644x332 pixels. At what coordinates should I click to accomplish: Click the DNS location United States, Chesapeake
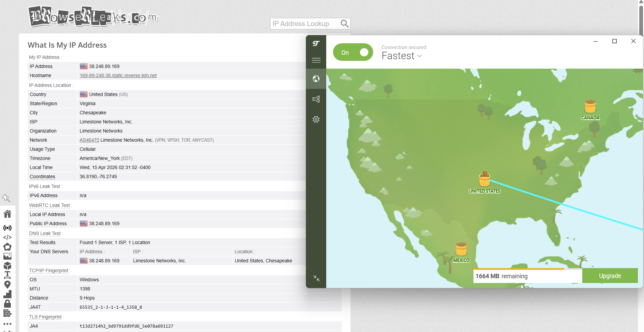pos(263,261)
